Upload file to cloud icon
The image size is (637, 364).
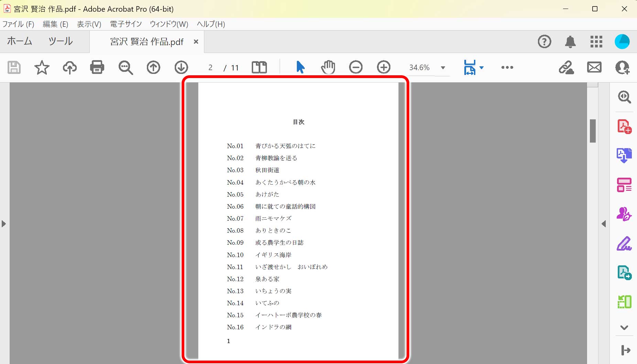coord(69,67)
